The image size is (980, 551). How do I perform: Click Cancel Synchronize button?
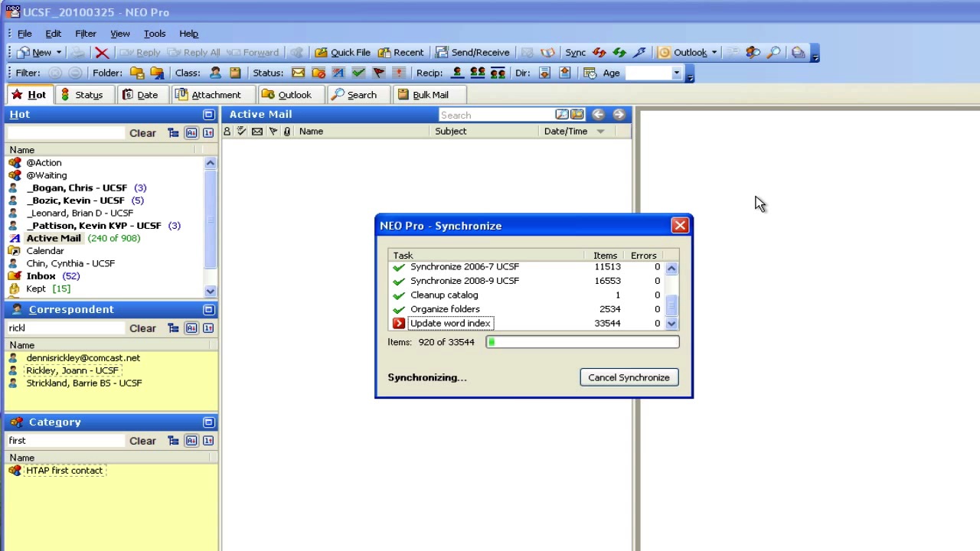tap(629, 377)
